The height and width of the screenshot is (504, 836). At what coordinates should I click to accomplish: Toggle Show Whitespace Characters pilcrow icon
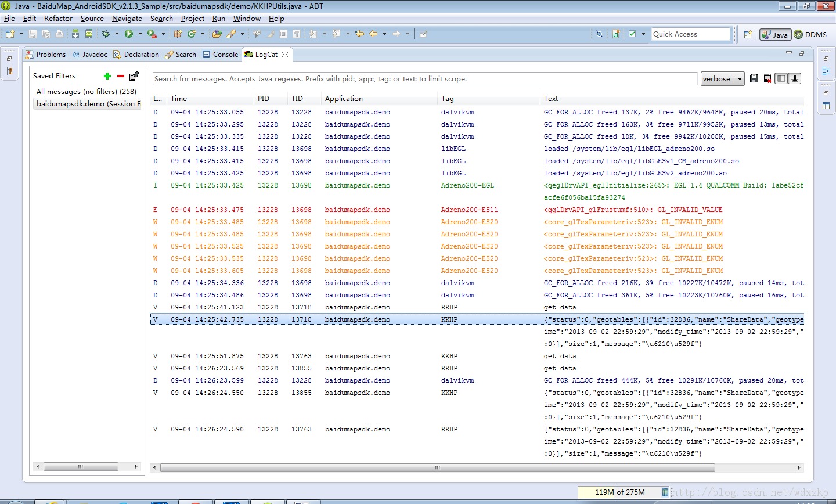[297, 34]
